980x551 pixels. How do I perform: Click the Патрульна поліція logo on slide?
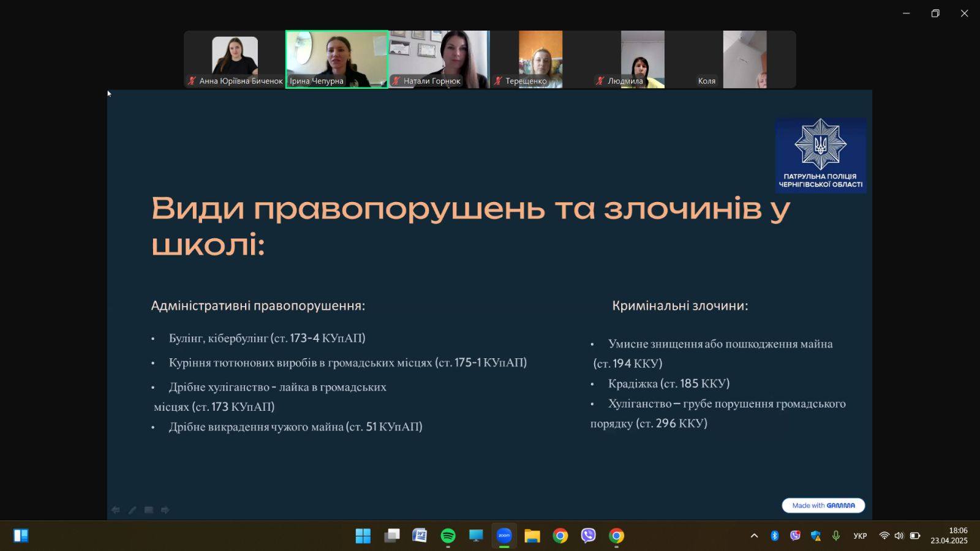click(821, 156)
